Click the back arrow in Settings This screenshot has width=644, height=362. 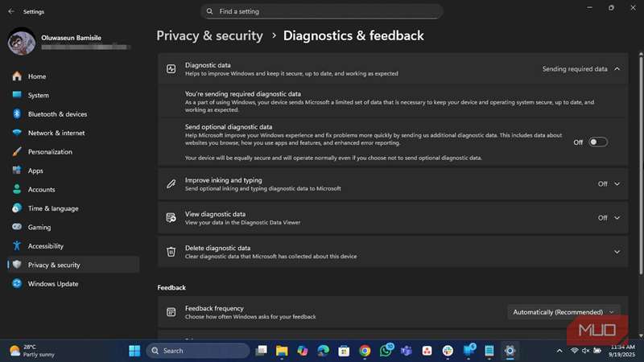click(x=11, y=12)
